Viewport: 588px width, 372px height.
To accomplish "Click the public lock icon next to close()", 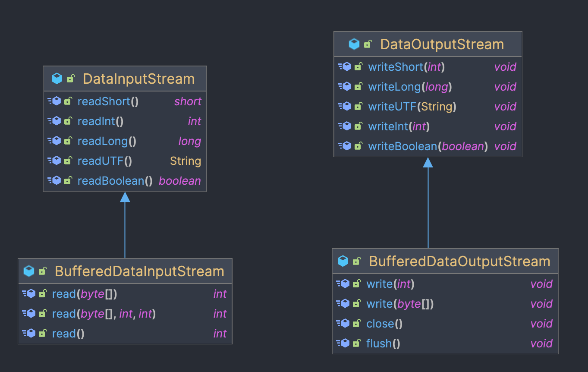I will click(x=356, y=323).
